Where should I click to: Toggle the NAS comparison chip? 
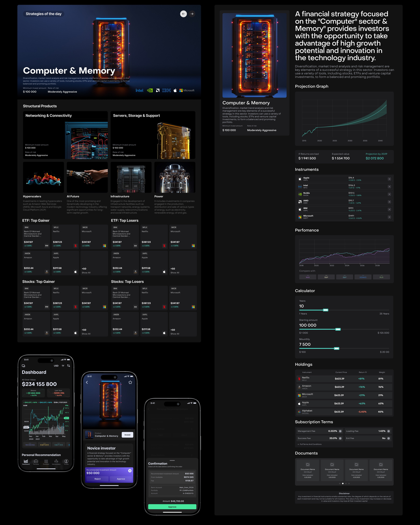pos(308,277)
